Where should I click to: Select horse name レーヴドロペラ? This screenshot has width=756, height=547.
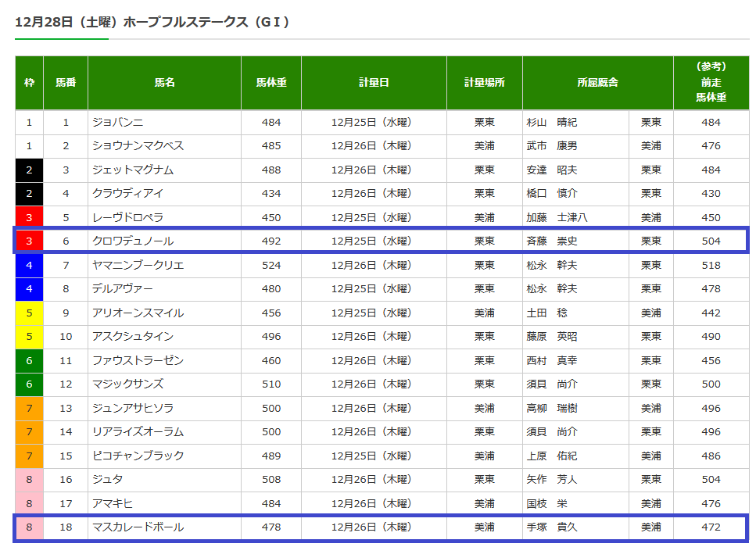(x=127, y=218)
